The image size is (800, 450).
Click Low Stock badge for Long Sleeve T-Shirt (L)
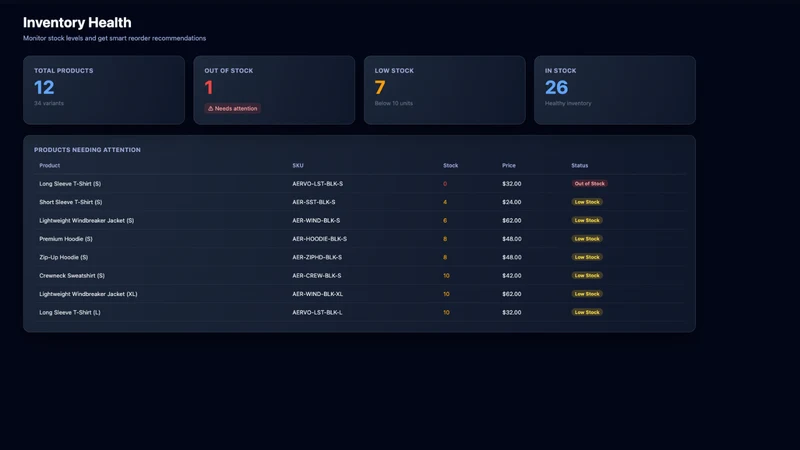587,312
